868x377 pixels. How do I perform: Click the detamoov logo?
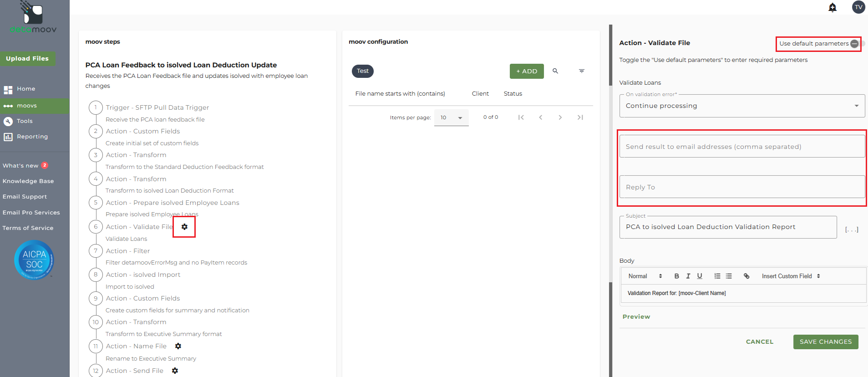(x=33, y=17)
